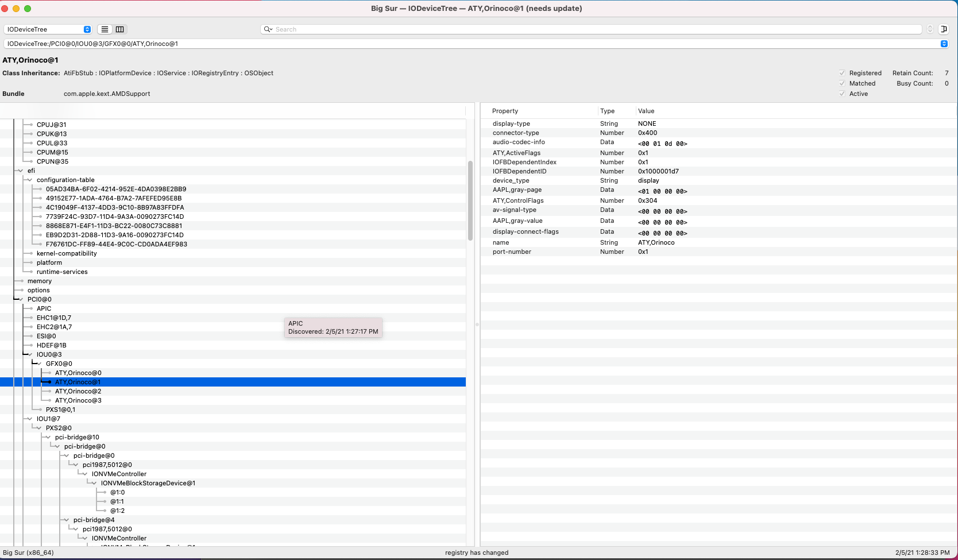
Task: Select the ATY,ControlFlags property row
Action: 718,200
